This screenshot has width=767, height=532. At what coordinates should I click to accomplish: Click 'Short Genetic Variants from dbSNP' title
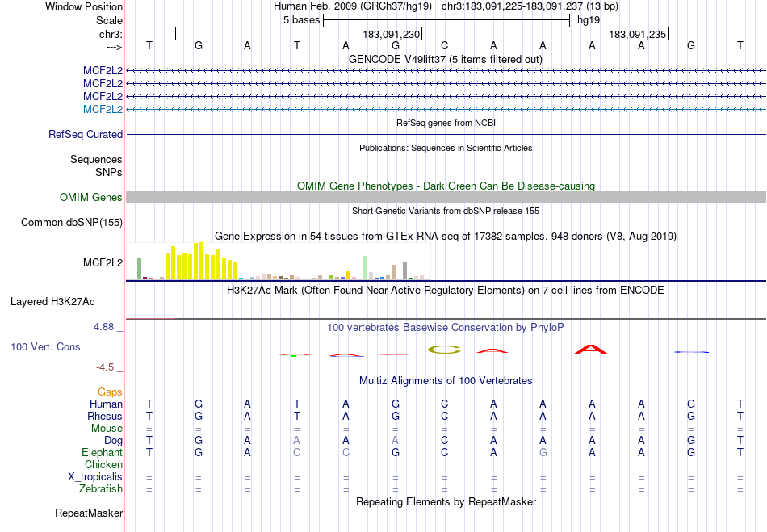446,211
